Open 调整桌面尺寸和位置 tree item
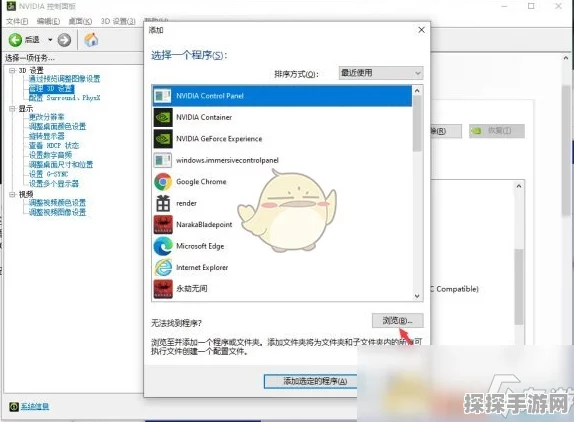Viewport: 574px width, 422px height. 61,165
